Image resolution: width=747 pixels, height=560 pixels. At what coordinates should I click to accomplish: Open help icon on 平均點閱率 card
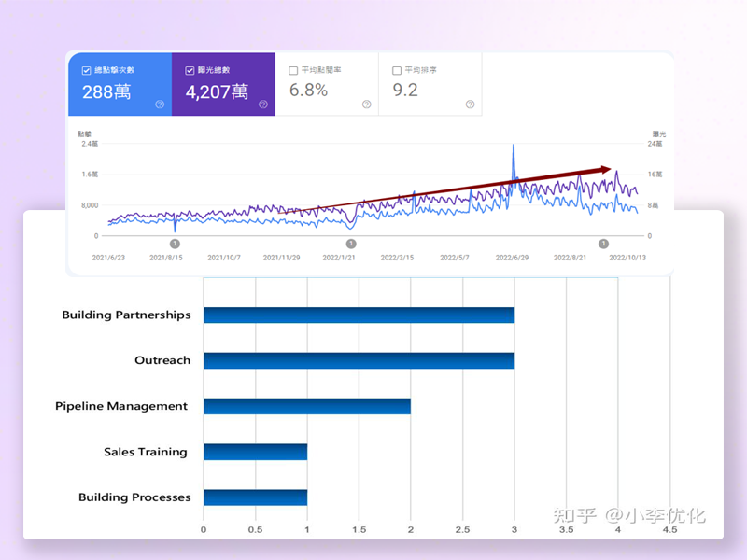367,105
